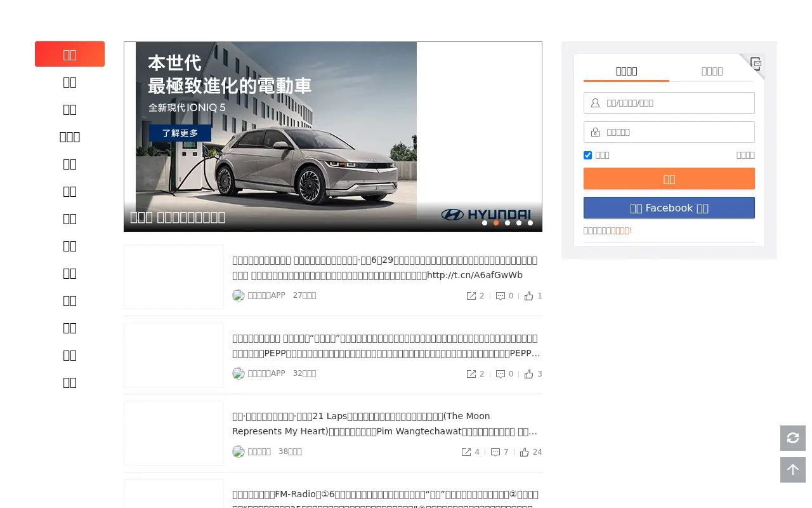The width and height of the screenshot is (812, 508).
Task: Open sidebar category with three-character label
Action: click(70, 137)
